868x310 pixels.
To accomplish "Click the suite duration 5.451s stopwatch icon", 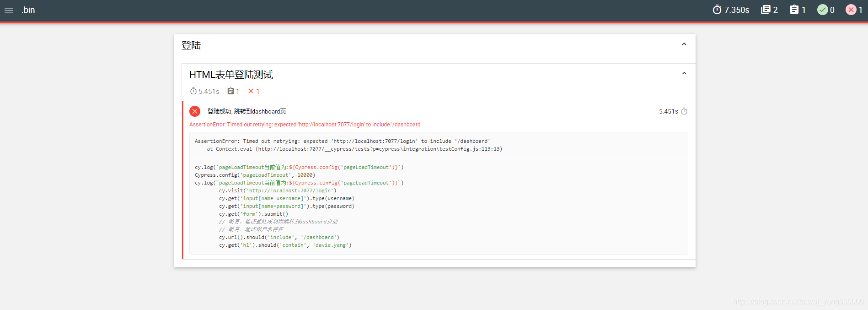I will tap(193, 92).
